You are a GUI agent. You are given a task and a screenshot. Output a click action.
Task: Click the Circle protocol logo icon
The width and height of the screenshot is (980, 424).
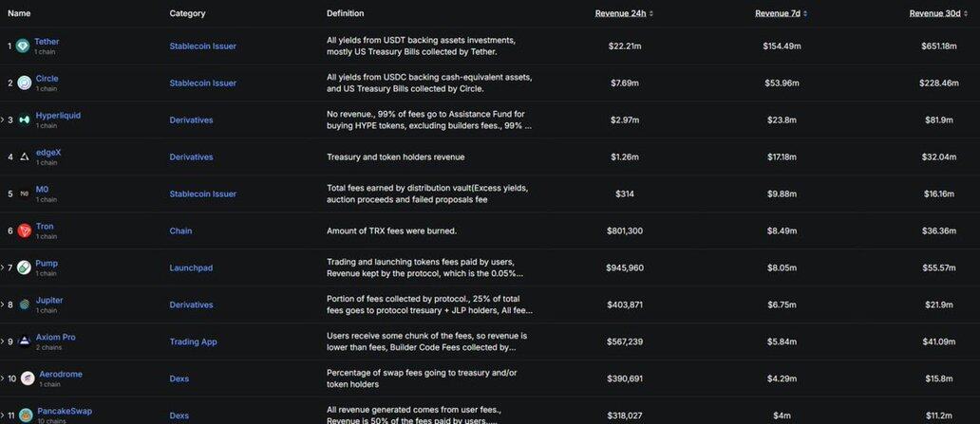[24, 83]
